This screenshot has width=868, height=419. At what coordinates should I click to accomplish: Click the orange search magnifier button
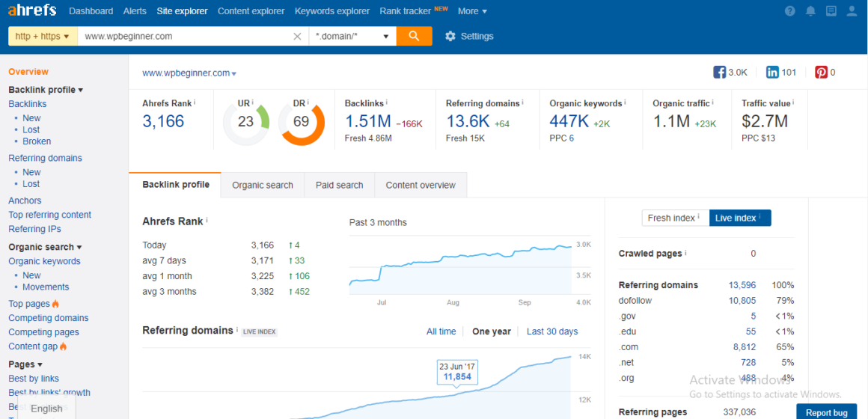point(414,36)
